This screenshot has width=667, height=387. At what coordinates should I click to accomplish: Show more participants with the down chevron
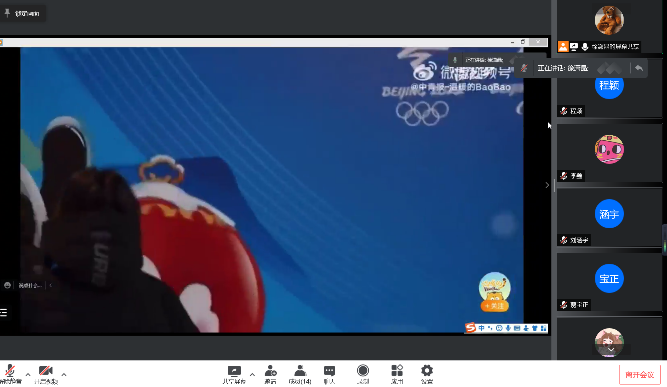pos(611,350)
